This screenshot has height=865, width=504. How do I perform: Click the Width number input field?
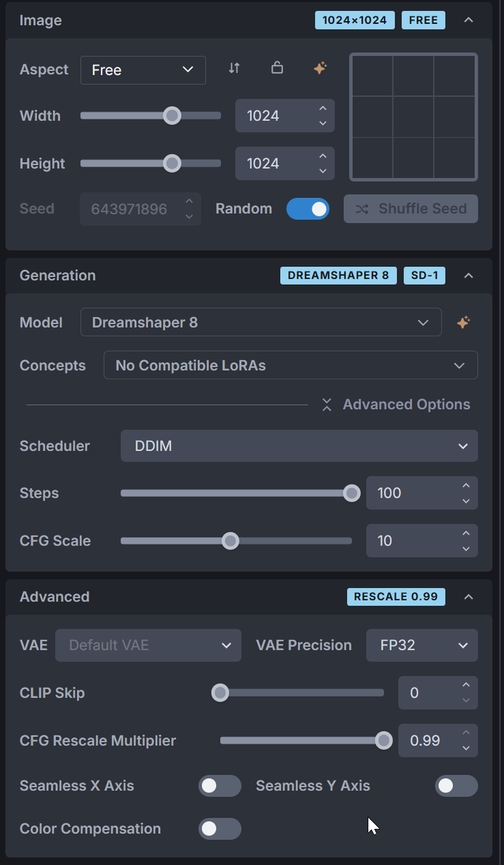274,116
